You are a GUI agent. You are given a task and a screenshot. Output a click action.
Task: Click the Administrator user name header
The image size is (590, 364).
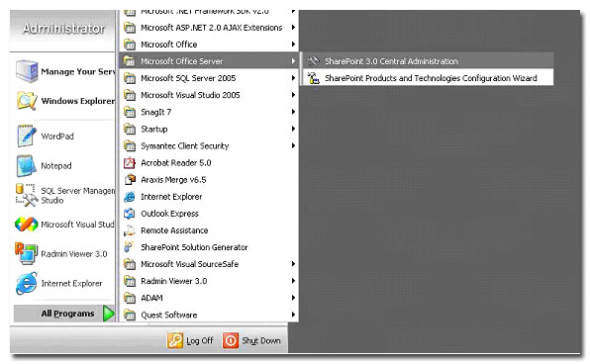pyautogui.click(x=63, y=29)
